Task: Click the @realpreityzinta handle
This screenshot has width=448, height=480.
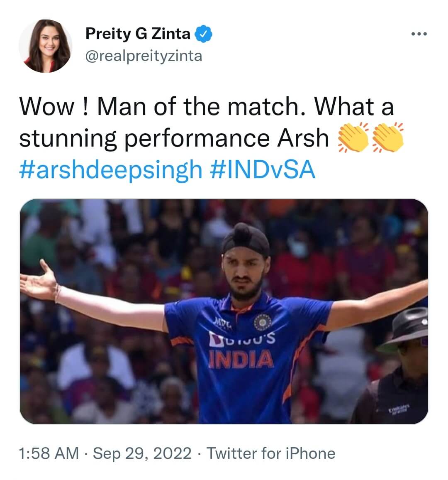Action: pyautogui.click(x=144, y=56)
